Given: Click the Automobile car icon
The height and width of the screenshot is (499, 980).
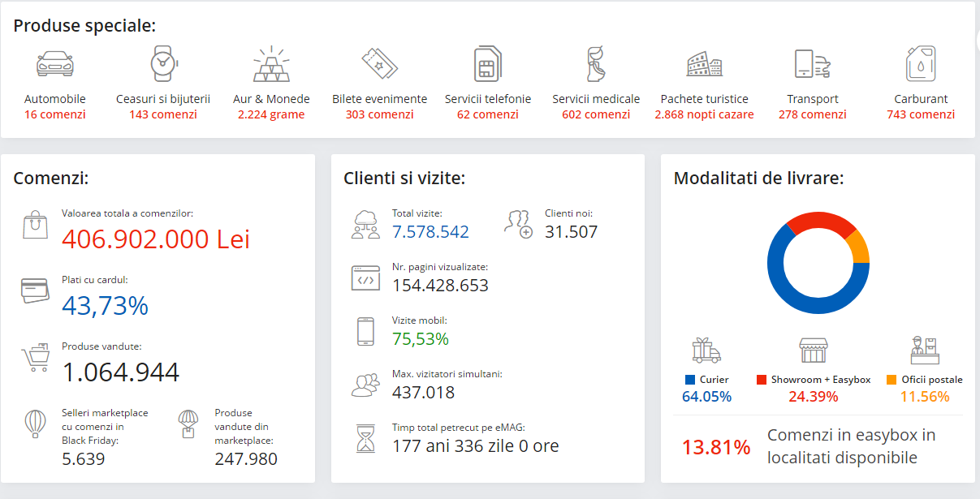Looking at the screenshot, I should click(x=55, y=63).
